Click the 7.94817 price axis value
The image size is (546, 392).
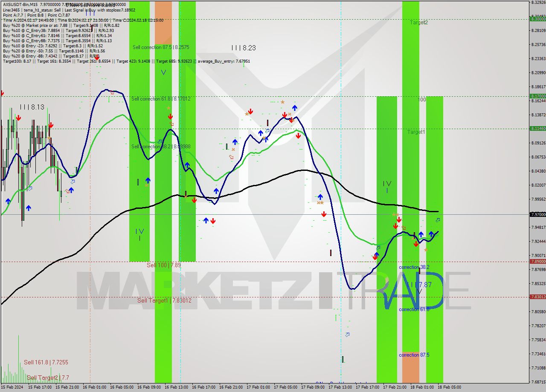(538, 227)
